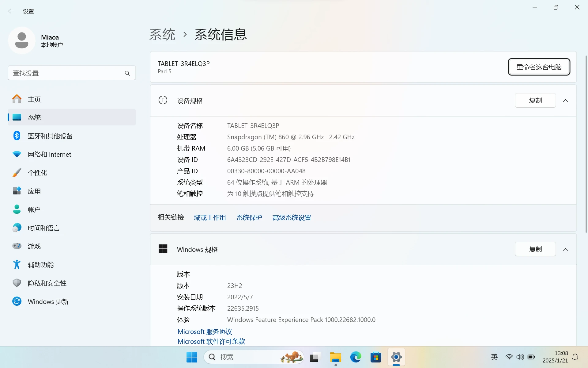The height and width of the screenshot is (368, 588).
Task: Open notifications bell in system tray
Action: click(575, 357)
